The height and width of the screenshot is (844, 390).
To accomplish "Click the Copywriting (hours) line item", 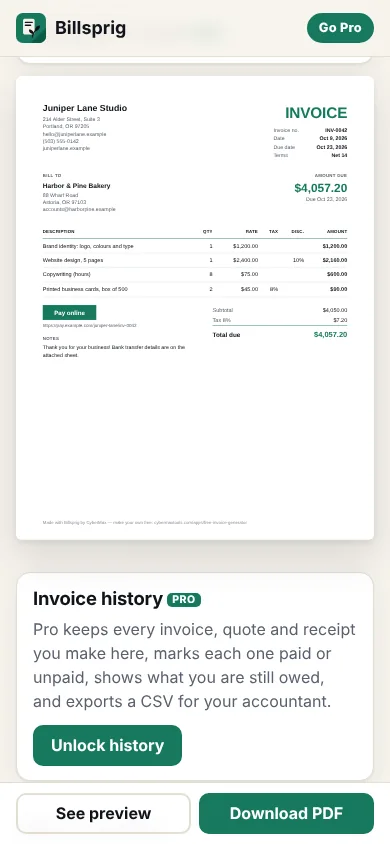I will [67, 274].
